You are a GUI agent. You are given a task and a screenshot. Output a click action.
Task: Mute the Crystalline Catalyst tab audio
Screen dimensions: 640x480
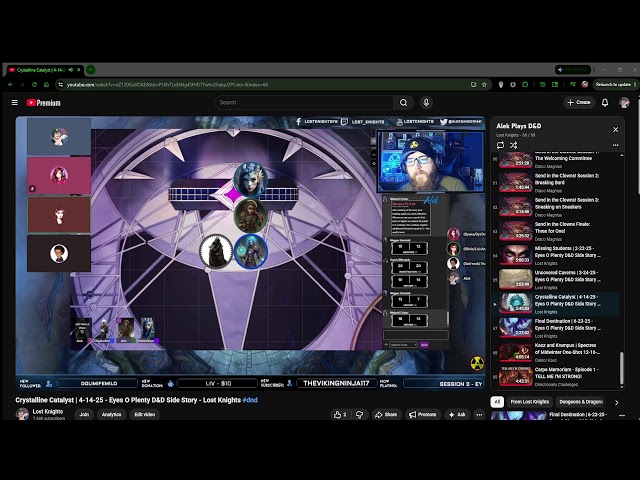pos(71,70)
